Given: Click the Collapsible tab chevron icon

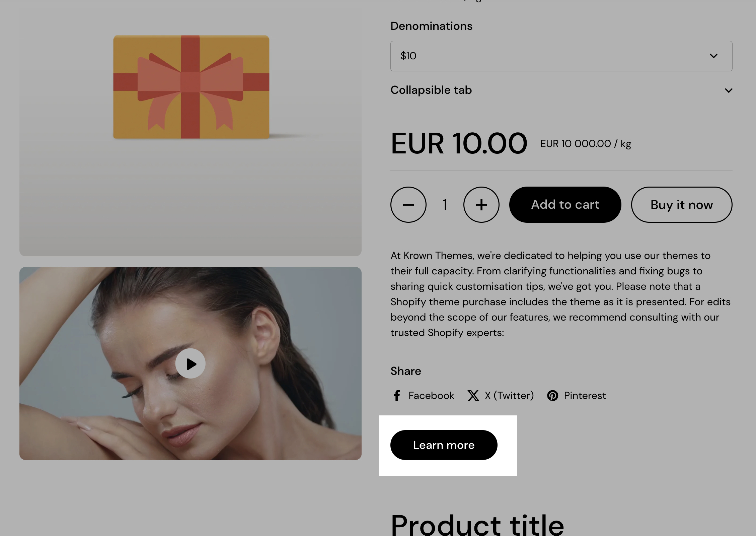Looking at the screenshot, I should click(x=729, y=90).
